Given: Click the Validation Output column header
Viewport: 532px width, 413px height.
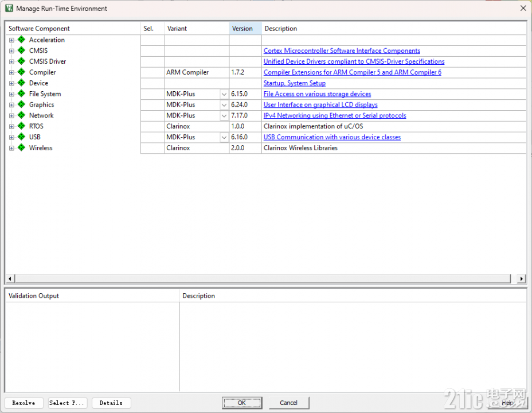Looking at the screenshot, I should (92, 296).
